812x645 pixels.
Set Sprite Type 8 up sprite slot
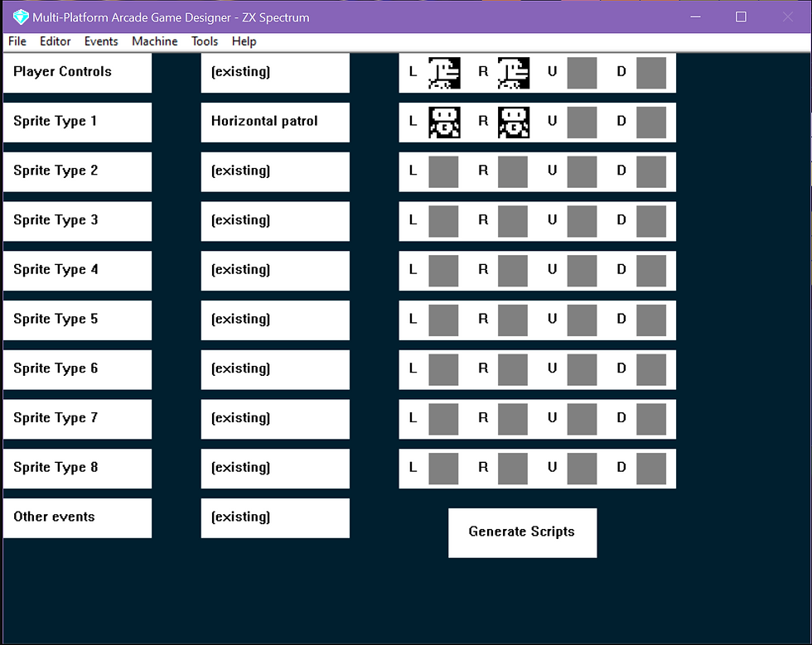coord(582,469)
